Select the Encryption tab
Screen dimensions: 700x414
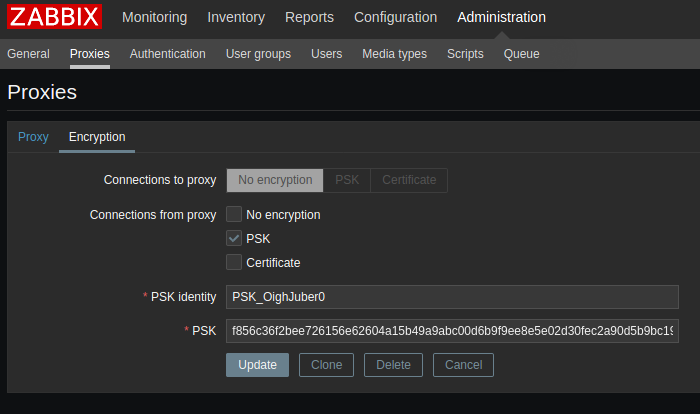(97, 137)
